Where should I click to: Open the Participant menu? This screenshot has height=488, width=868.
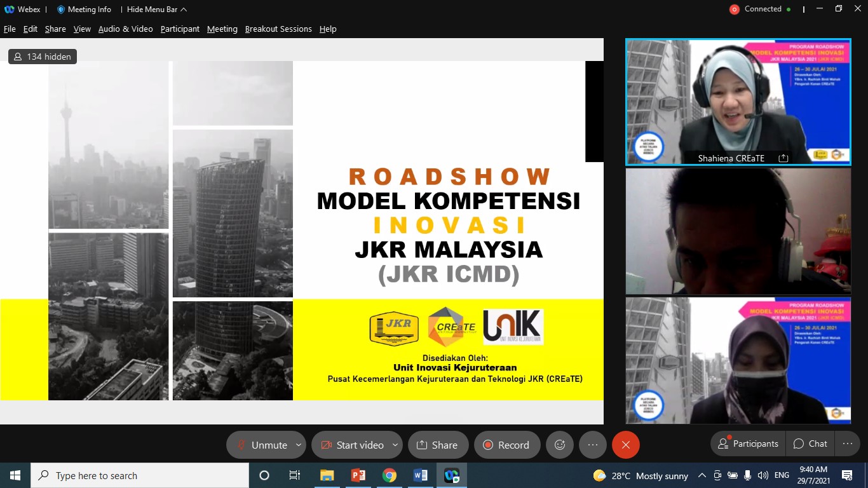click(180, 29)
